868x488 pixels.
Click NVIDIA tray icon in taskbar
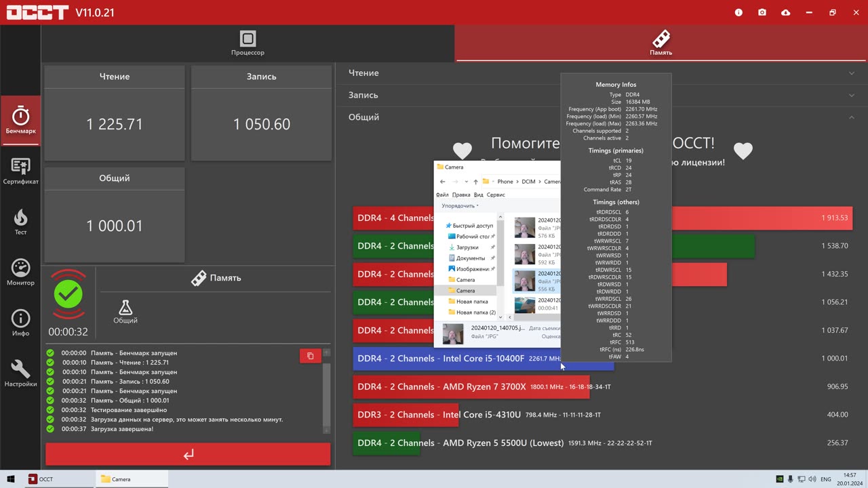tap(780, 479)
